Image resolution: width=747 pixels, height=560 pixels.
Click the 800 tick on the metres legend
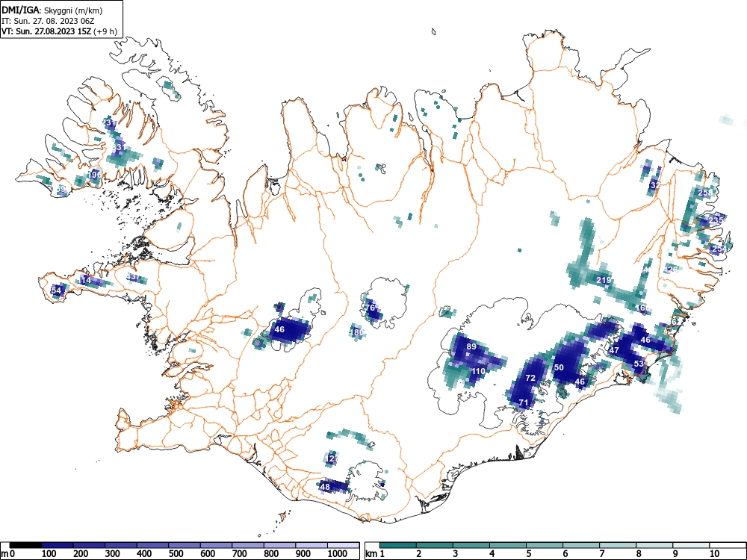[272, 554]
